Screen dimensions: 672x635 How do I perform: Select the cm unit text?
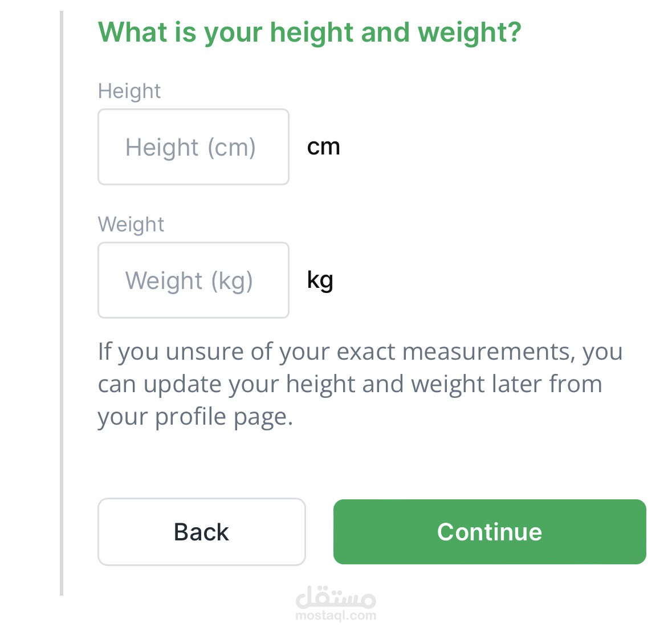click(323, 147)
